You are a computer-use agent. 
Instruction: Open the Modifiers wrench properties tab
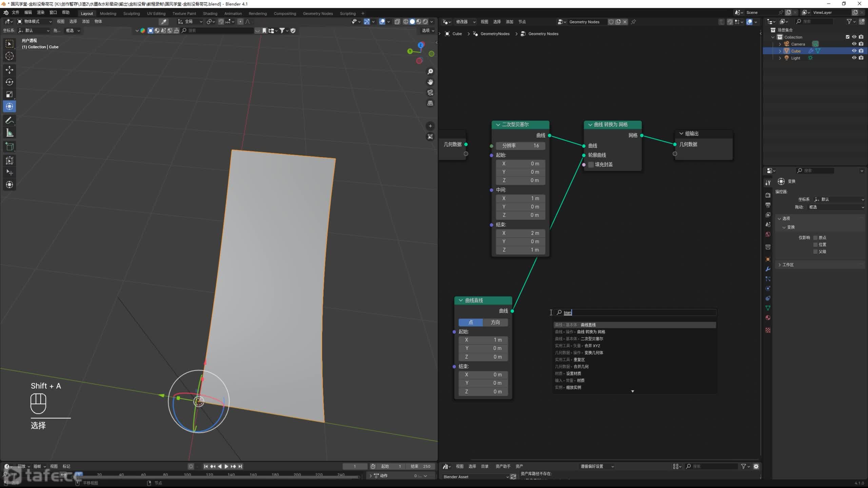tap(768, 269)
